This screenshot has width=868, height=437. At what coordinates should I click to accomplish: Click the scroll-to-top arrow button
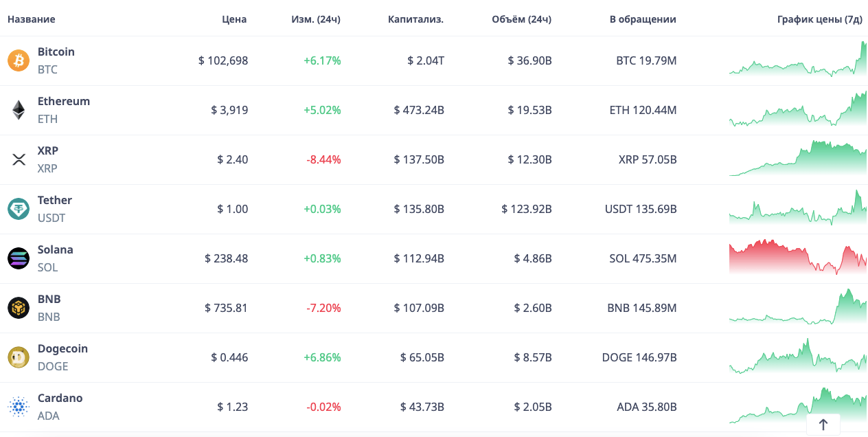pos(823,425)
